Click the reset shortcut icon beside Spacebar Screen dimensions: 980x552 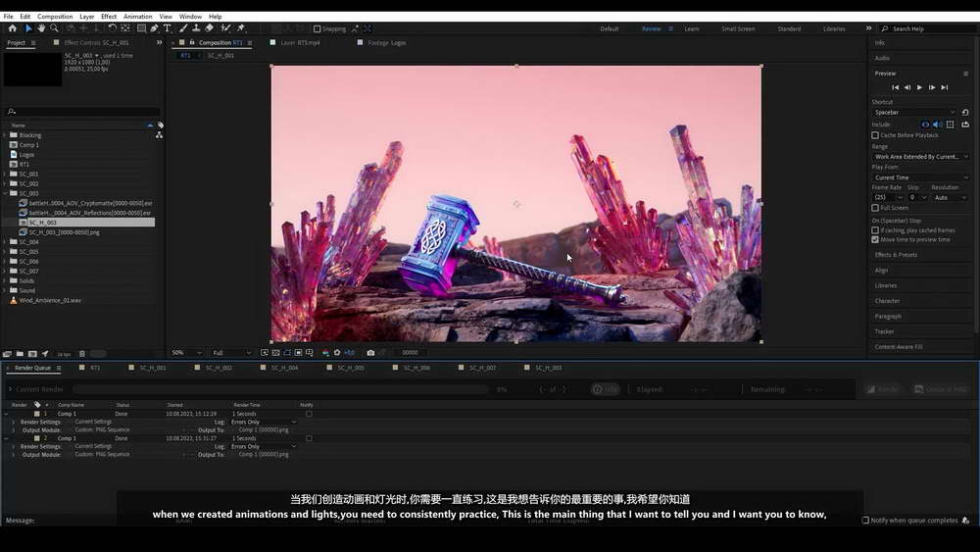[965, 113]
